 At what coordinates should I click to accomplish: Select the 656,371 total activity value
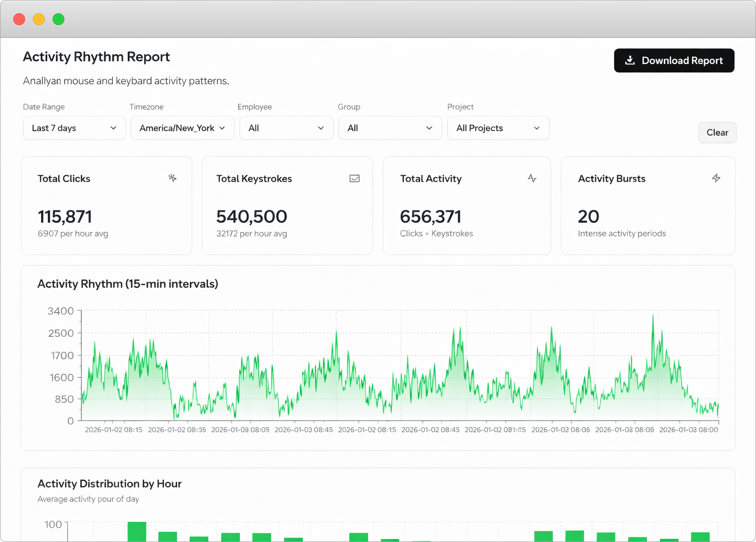click(431, 216)
